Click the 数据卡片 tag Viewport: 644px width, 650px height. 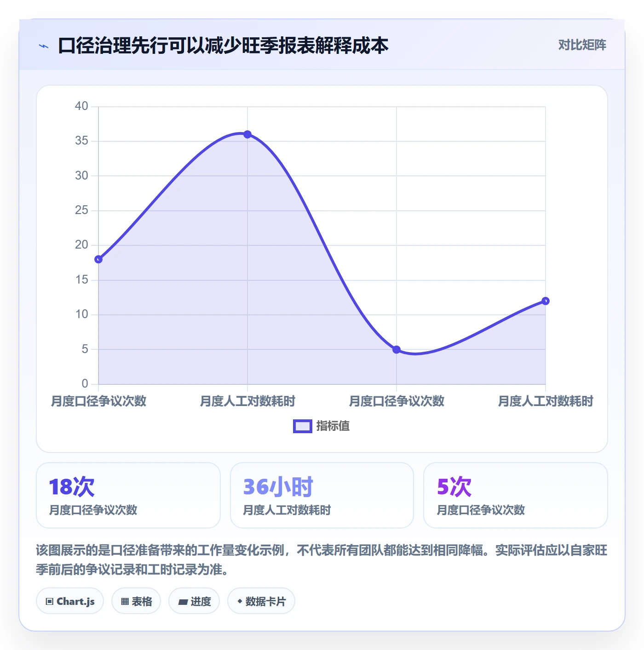261,601
